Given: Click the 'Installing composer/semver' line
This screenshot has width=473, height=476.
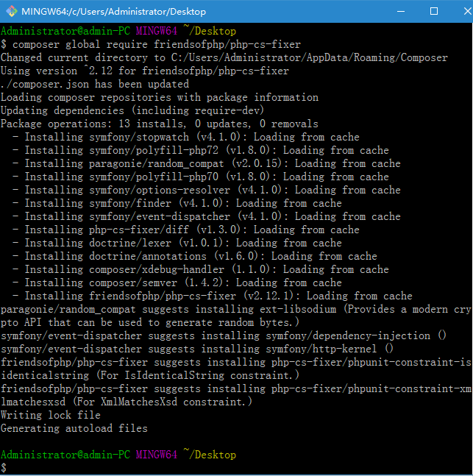Looking at the screenshot, I should click(177, 283).
